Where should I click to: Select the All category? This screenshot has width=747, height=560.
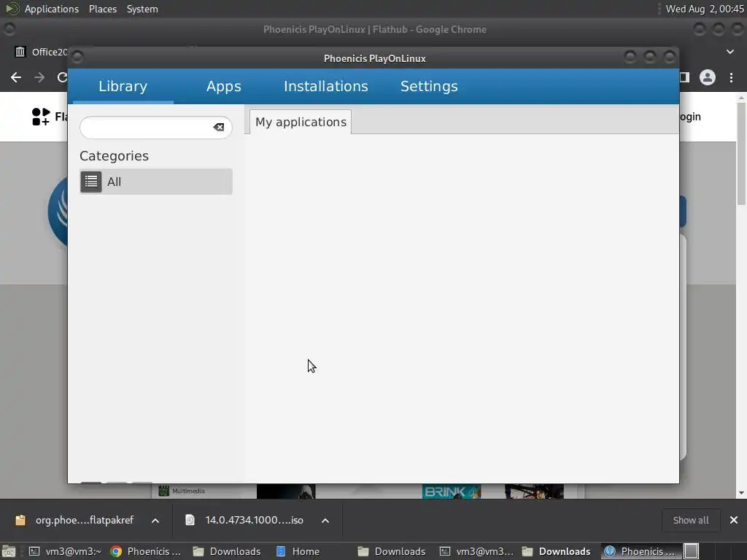(x=156, y=182)
